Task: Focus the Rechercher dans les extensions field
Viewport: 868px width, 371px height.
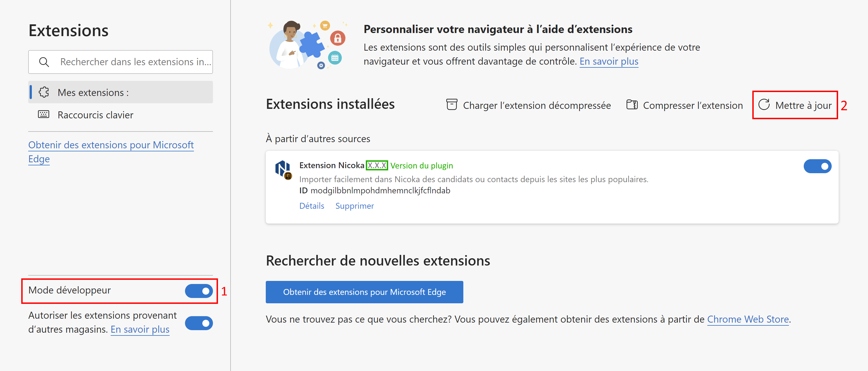Action: click(x=135, y=62)
